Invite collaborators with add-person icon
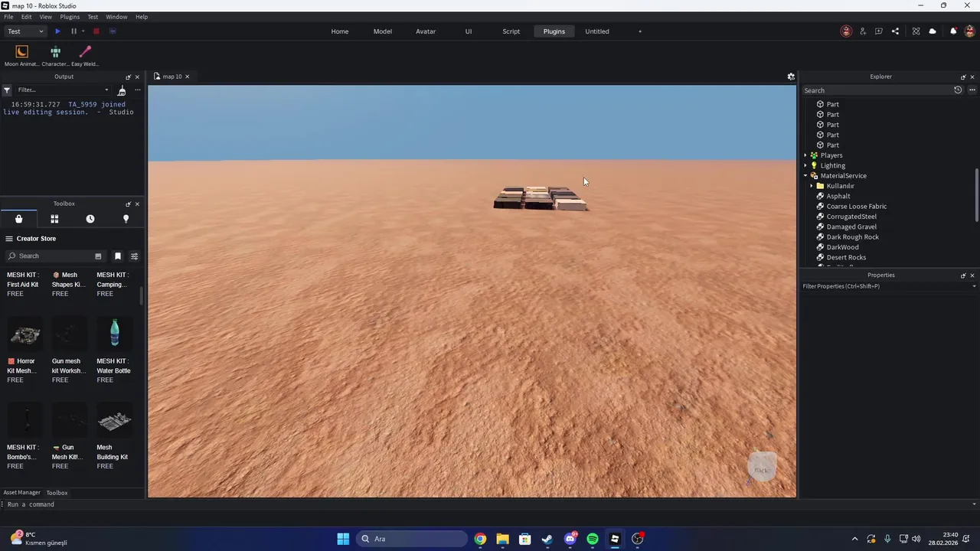 pyautogui.click(x=863, y=31)
